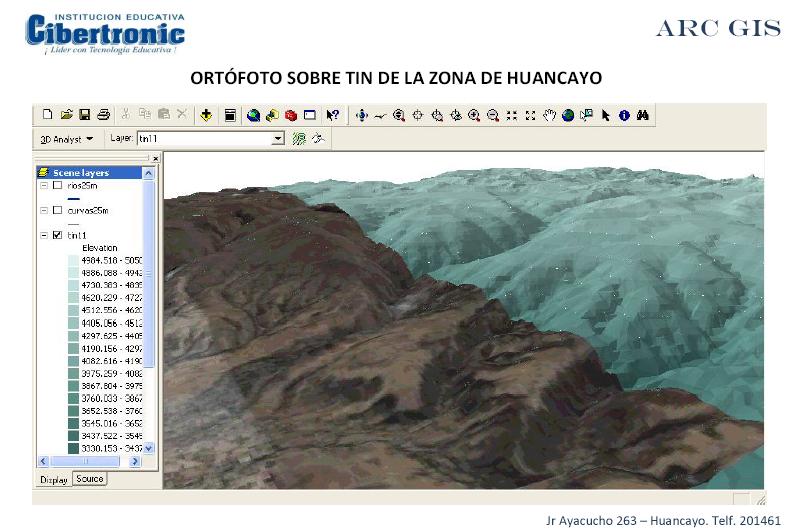Delete selected item with X icon
This screenshot has height=529, width=789.
[x=182, y=115]
